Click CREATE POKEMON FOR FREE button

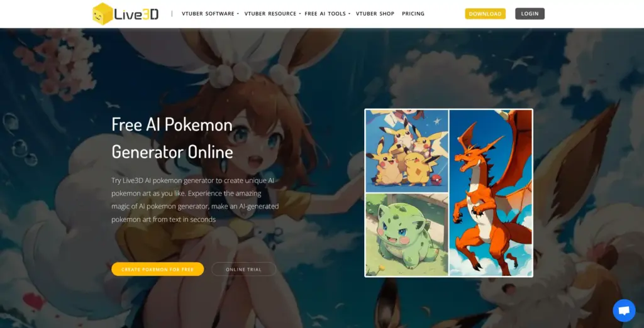coord(158,270)
